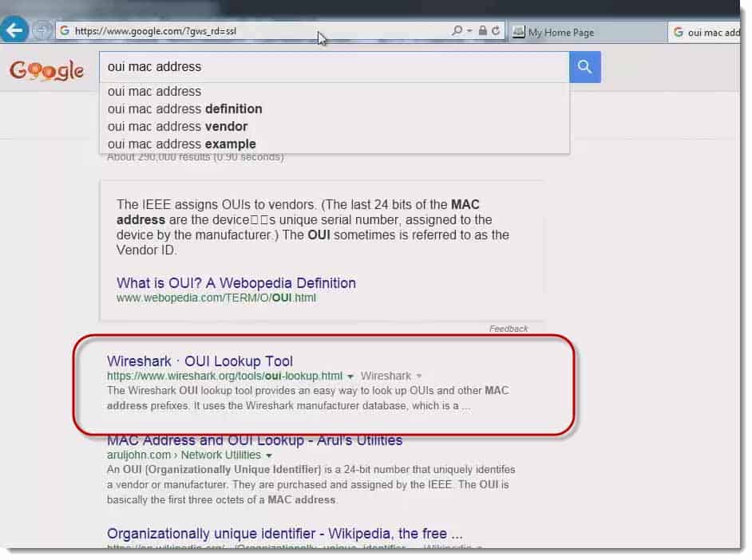The height and width of the screenshot is (560, 752).
Task: Expand the arrow next to grey Wireshark label
Action: [x=418, y=376]
